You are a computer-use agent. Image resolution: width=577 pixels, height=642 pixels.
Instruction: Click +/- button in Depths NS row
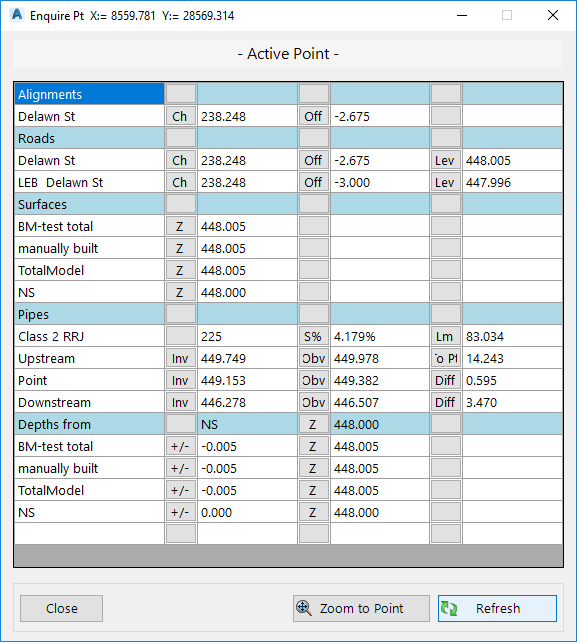tap(181, 512)
